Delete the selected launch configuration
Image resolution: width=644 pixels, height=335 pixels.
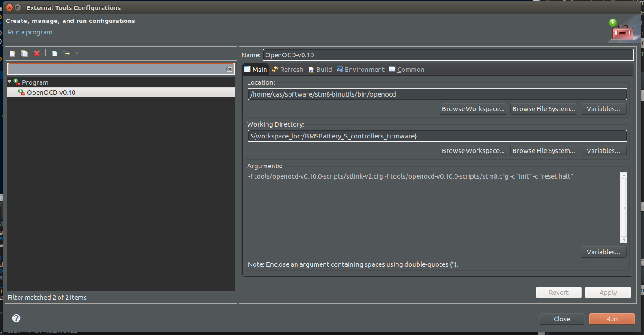point(37,53)
